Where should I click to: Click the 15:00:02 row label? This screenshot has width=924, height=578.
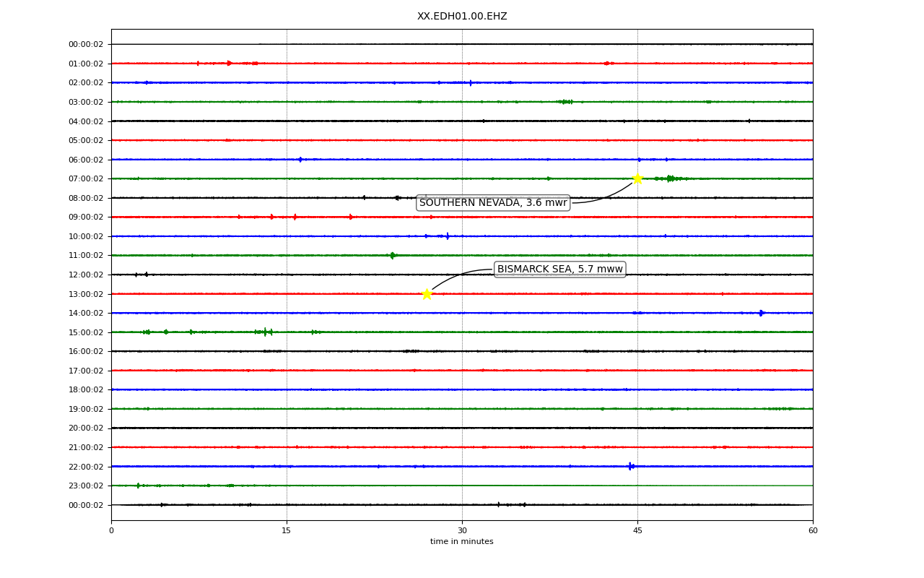[86, 332]
